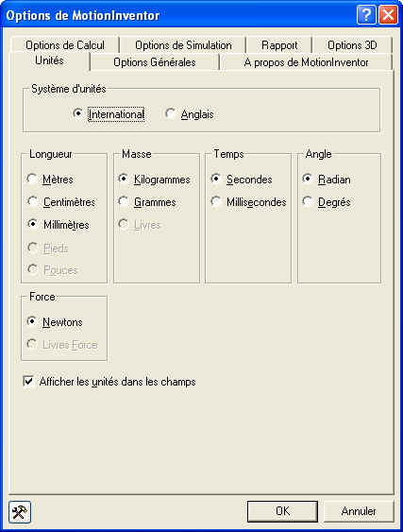Select Newtons force unit
This screenshot has width=403, height=532.
click(55, 321)
